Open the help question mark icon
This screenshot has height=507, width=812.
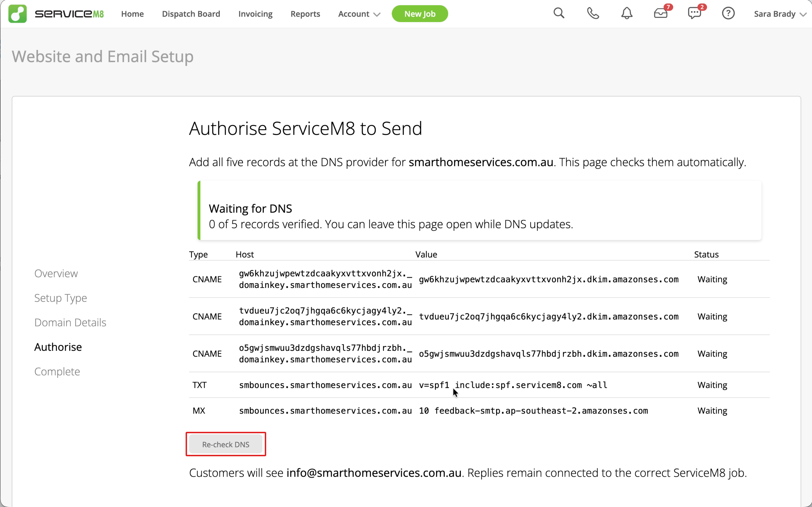point(728,13)
